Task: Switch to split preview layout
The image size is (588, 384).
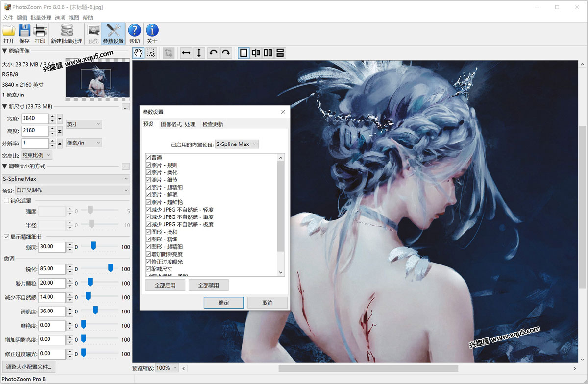Action: click(256, 53)
